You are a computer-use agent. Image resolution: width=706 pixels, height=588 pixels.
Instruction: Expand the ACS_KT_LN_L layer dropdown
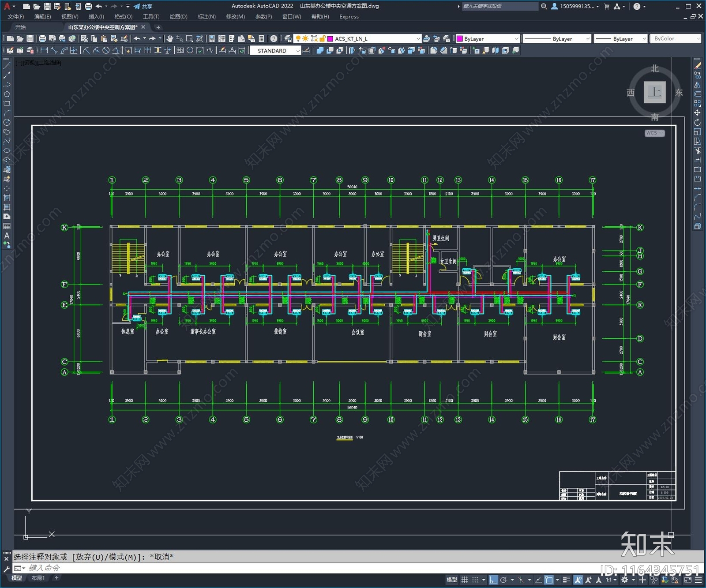(x=418, y=39)
